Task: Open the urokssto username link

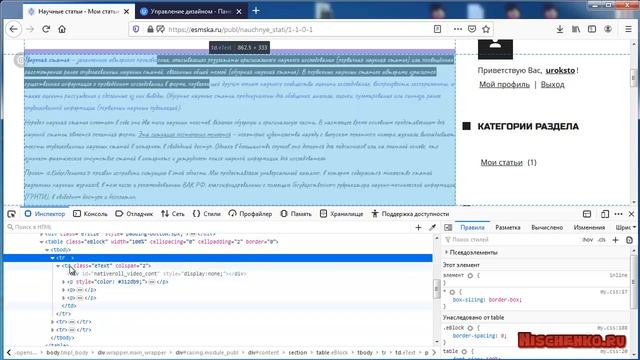Action: (560, 70)
